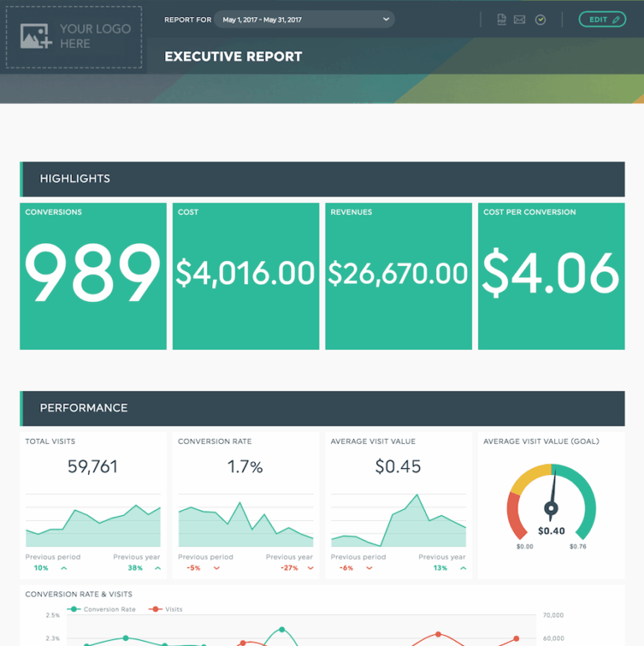Click the Revenues $26,670.00 tile
The height and width of the screenshot is (646, 644).
(x=398, y=276)
